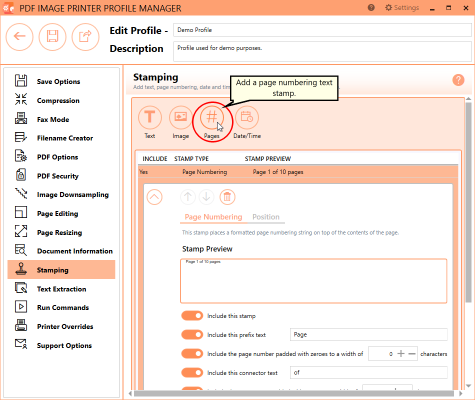Click the INCLUDE column header
This screenshot has width=475, height=400.
[155, 159]
